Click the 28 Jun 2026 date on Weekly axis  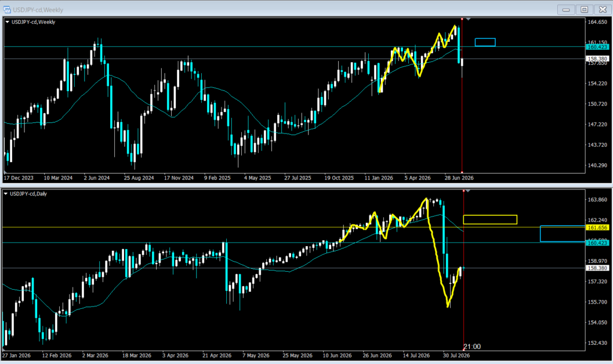coord(459,178)
